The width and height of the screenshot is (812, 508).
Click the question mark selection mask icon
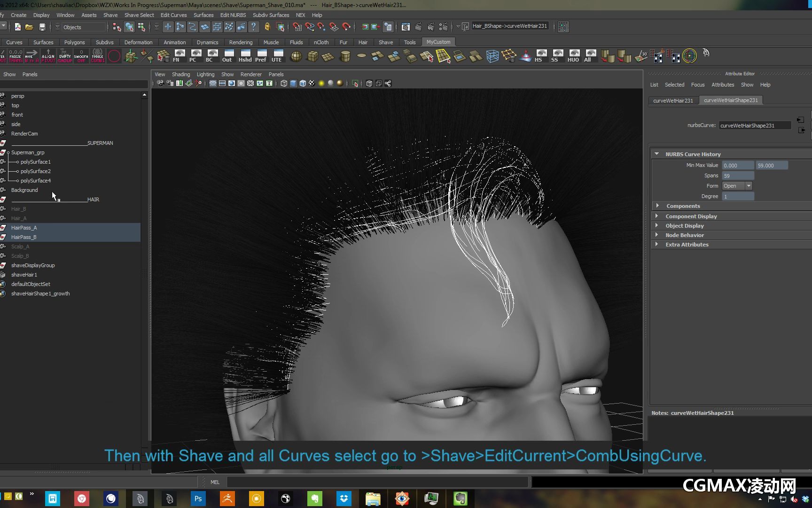tap(254, 27)
